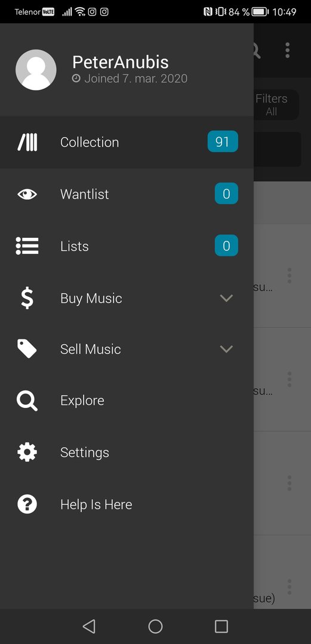311x644 pixels.
Task: Tap the Wantlist eye icon
Action: coord(27,194)
